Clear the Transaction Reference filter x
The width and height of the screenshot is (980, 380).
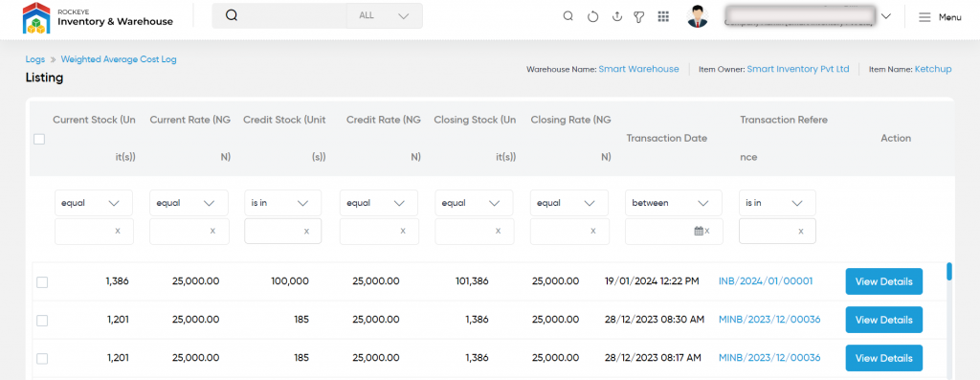coord(801,232)
